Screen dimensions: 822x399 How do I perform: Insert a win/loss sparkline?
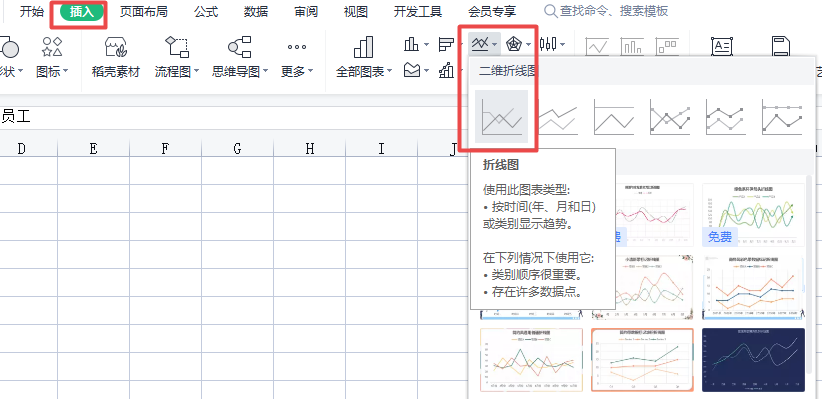point(667,47)
